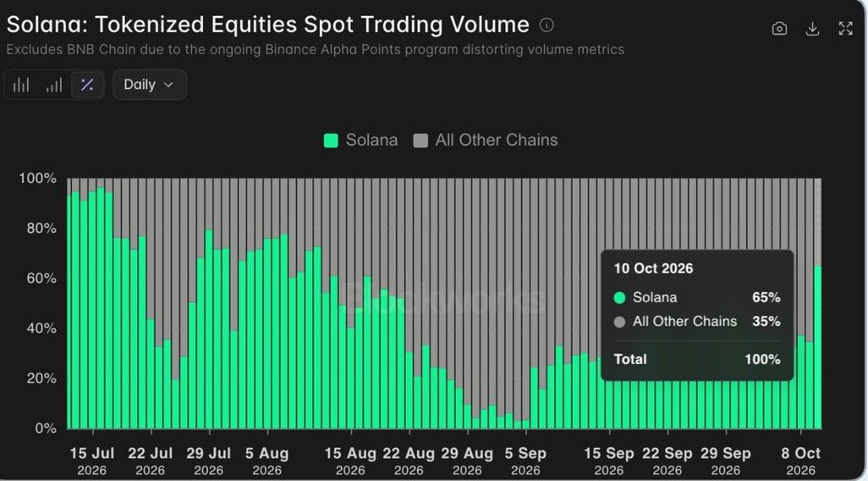Toggle the All Other Chains legend series

(x=486, y=141)
